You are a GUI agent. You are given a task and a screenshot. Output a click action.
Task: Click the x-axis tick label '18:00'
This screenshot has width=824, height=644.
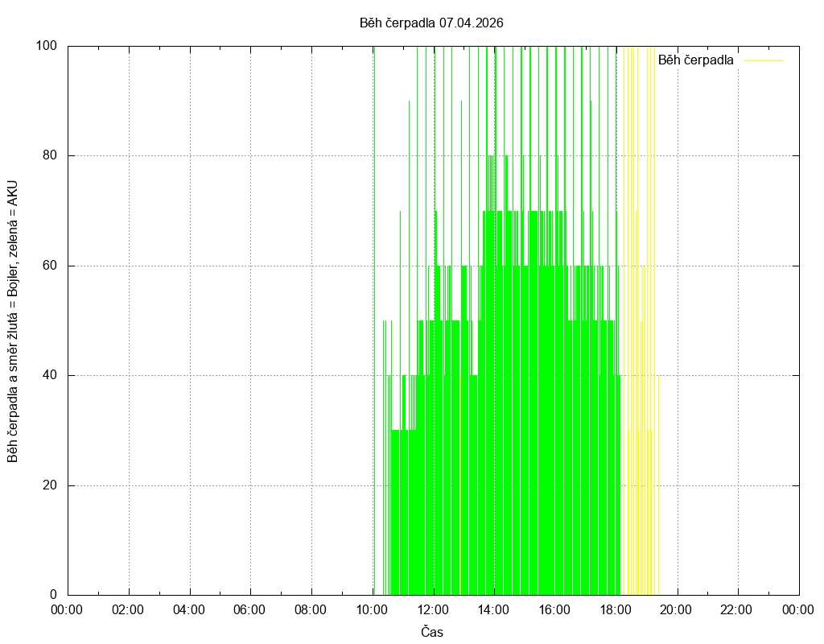(615, 610)
